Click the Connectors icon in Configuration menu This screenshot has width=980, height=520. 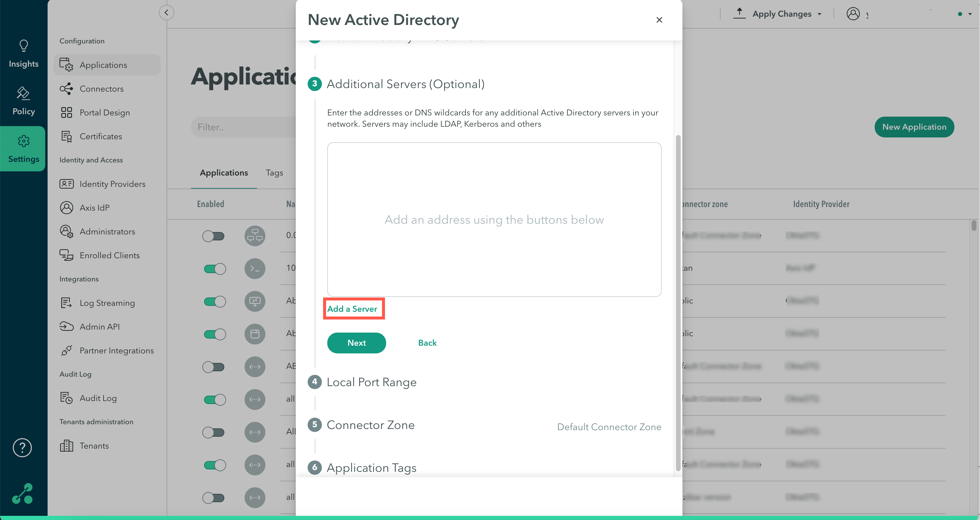pyautogui.click(x=66, y=89)
